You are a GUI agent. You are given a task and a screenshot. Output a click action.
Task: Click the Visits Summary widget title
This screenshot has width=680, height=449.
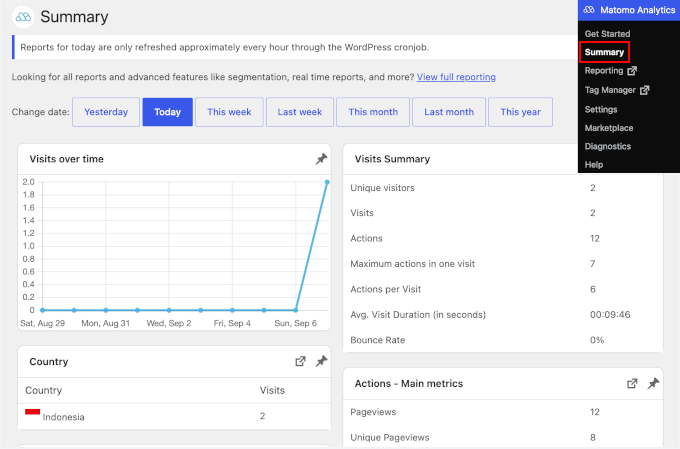coord(392,159)
